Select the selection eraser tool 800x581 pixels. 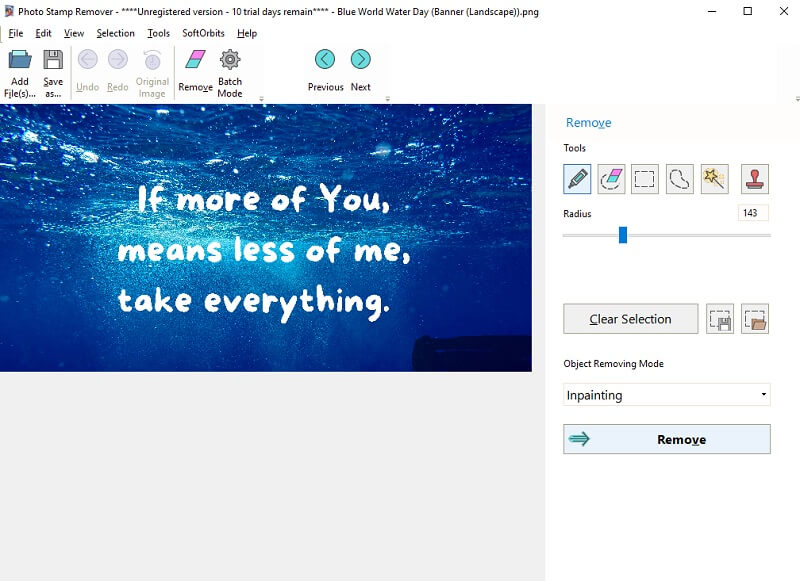[611, 179]
